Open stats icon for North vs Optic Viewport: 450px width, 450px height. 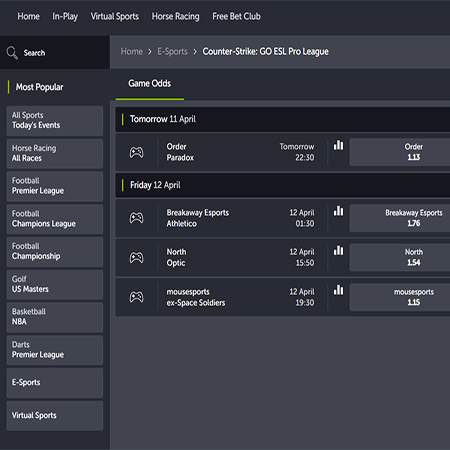[x=338, y=250]
